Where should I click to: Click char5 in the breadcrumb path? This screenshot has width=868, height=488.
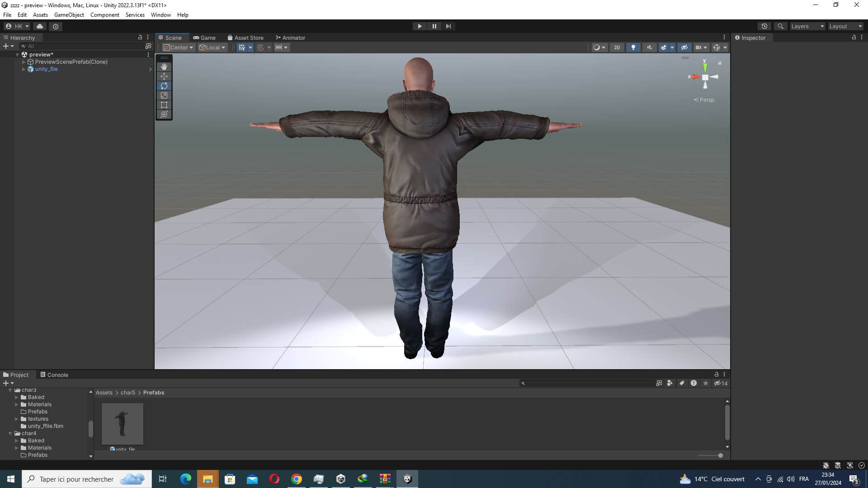128,393
